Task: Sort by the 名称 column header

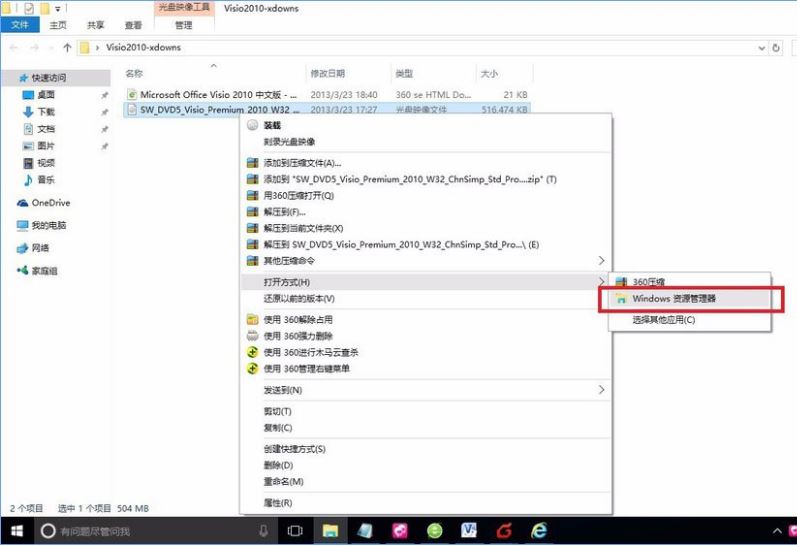Action: coord(134,74)
